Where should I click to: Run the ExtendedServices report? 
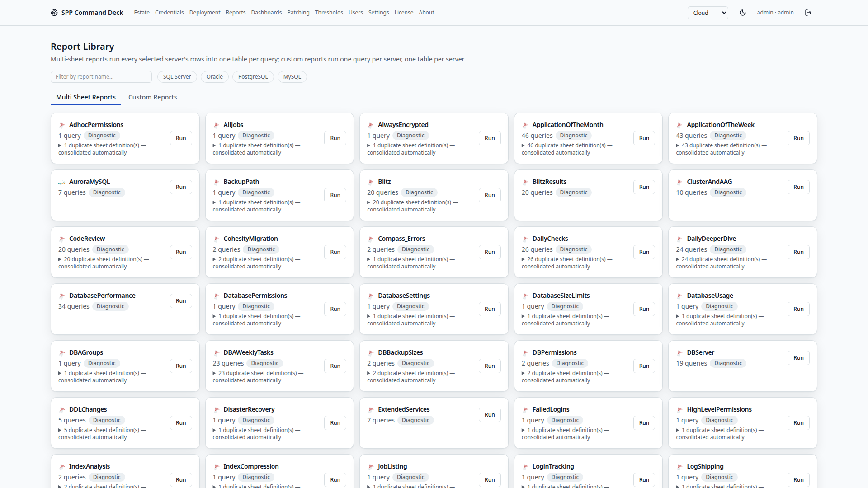490,415
